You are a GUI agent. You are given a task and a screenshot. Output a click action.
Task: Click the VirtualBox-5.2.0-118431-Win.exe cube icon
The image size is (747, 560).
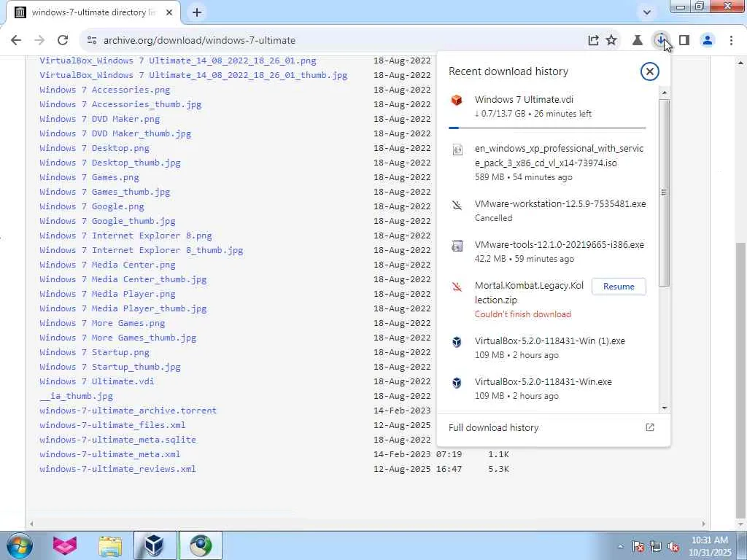(457, 382)
